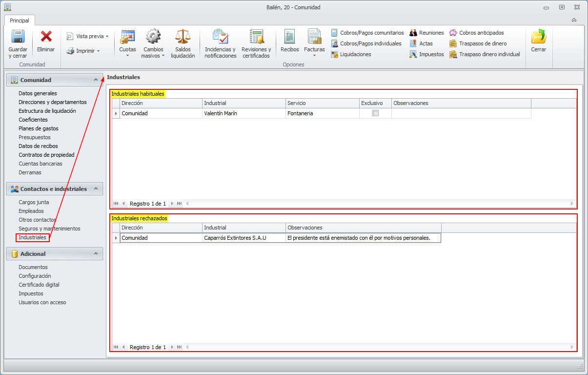Open Reuniones option

point(427,33)
